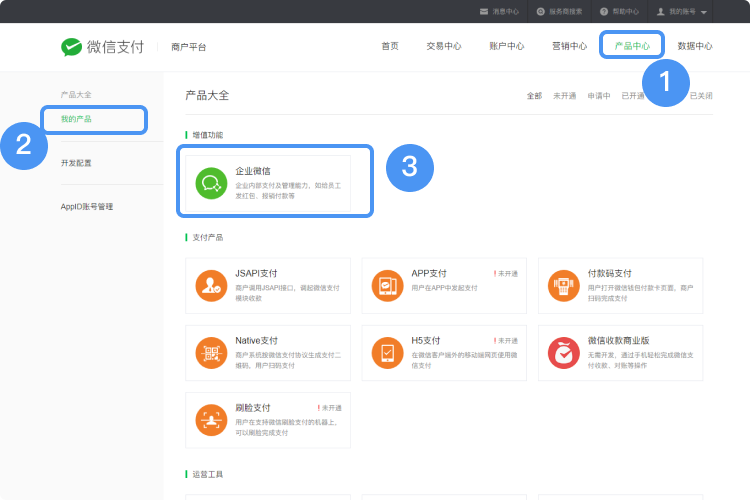
Task: Open the 付款码支付 product title
Action: click(610, 273)
